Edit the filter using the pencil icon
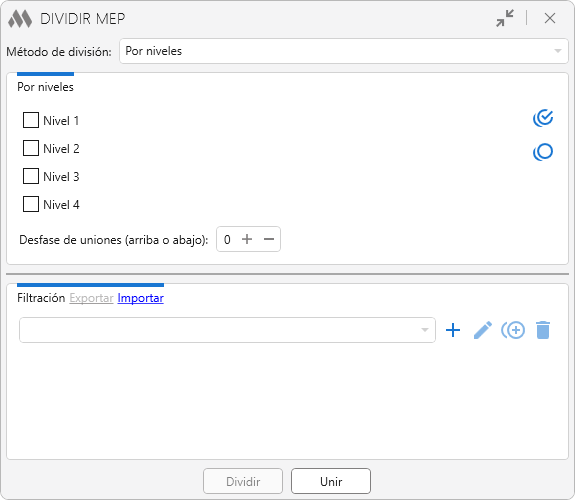This screenshot has height=500, width=575. pos(483,330)
